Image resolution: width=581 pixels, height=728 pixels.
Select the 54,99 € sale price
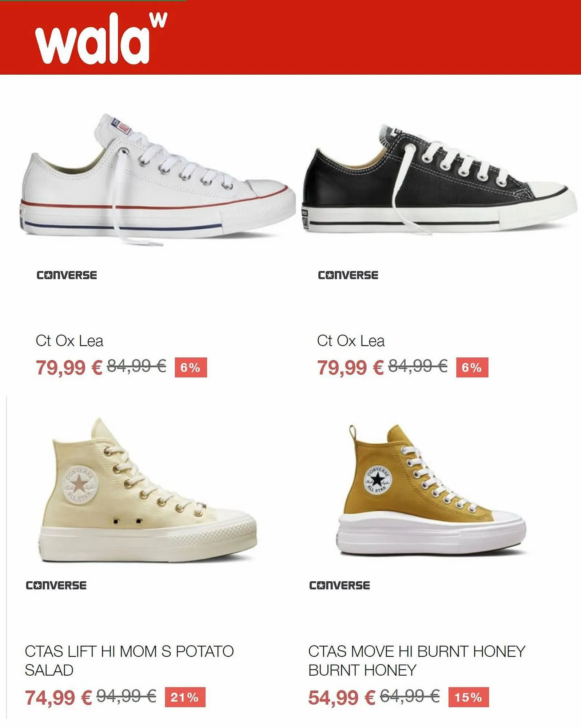(x=342, y=698)
